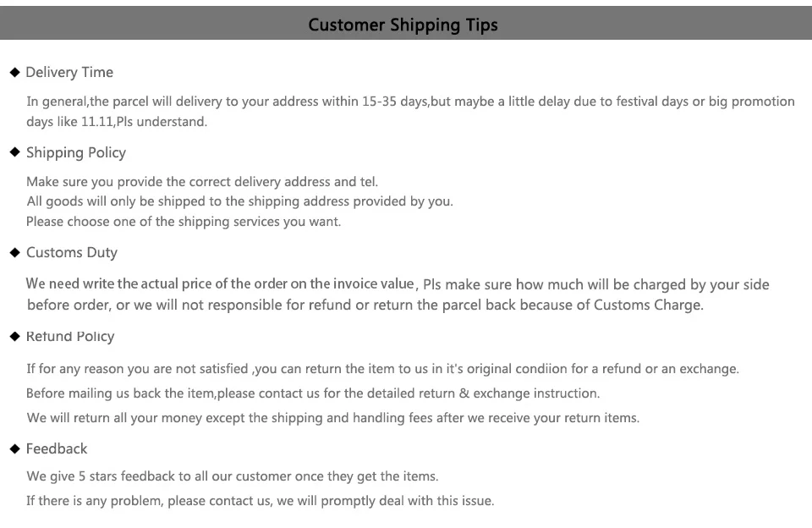Select the Refund Policy heading

point(70,336)
